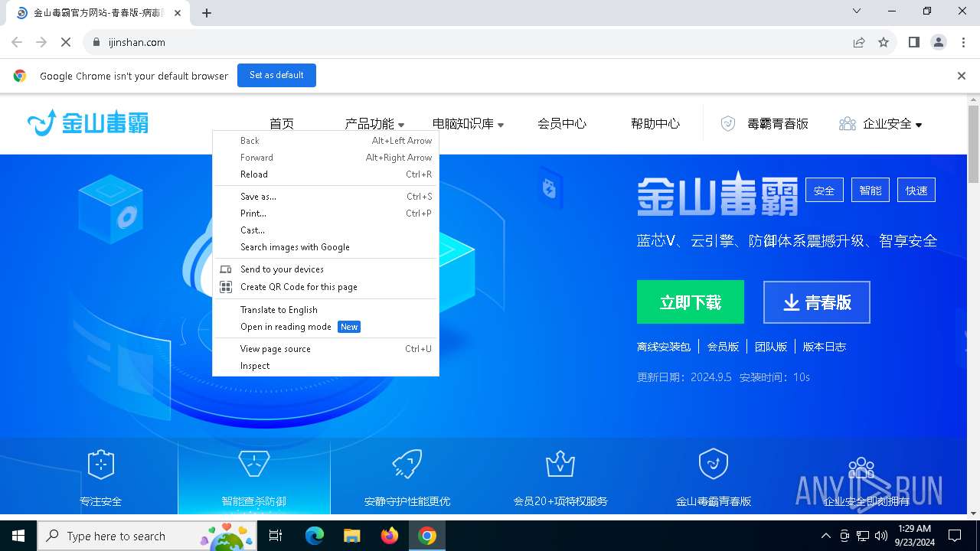Close the 金山毒霸 browser tab
The image size is (980, 551).
tap(178, 13)
